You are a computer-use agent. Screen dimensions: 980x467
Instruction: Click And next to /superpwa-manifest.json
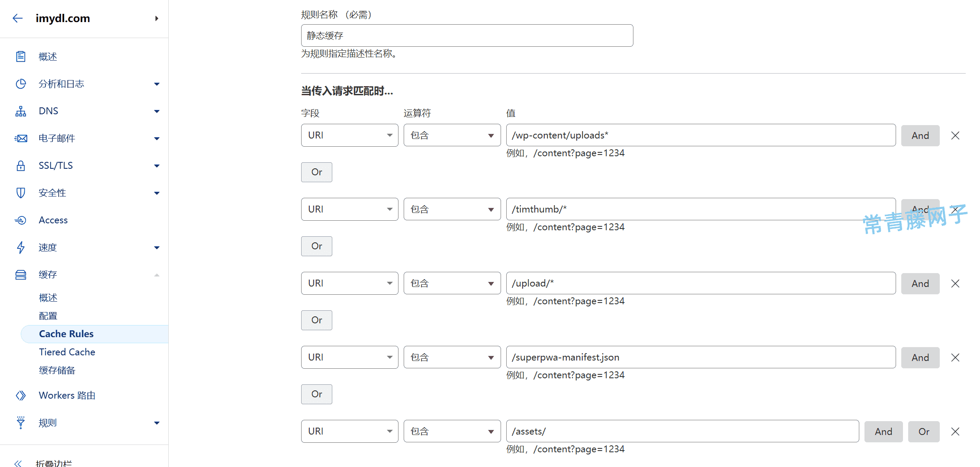click(920, 358)
